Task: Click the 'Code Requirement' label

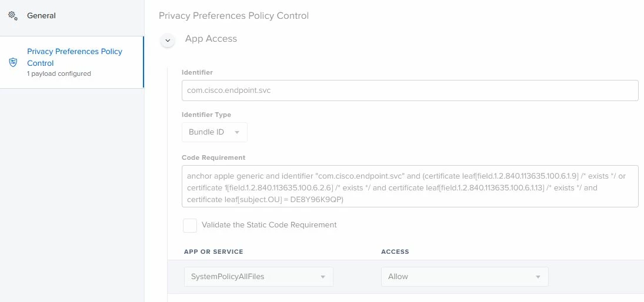Action: pos(213,157)
